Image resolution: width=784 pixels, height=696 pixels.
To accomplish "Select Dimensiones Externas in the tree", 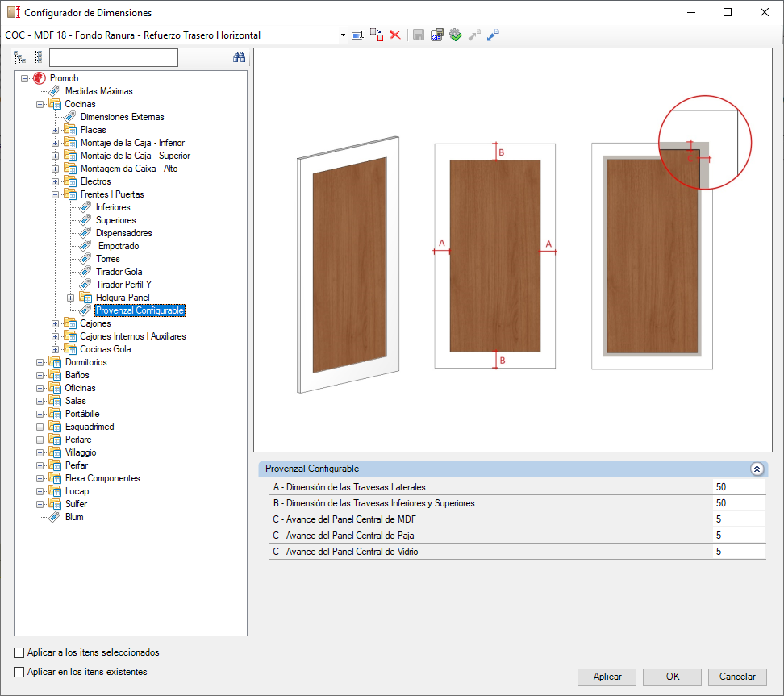I will (122, 117).
